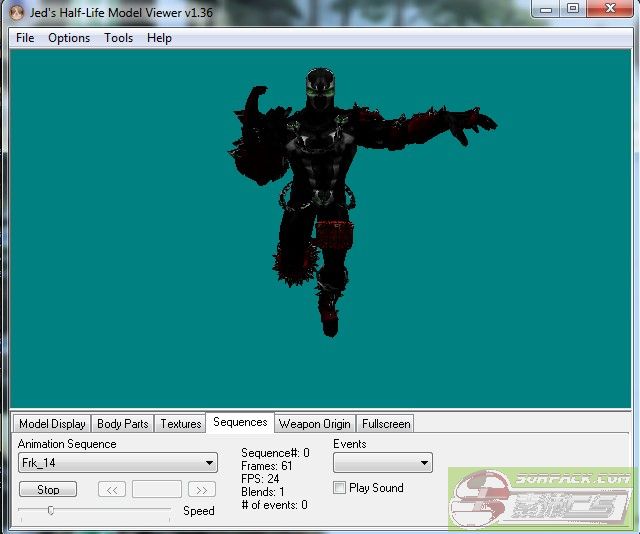Click the 'Blends: 1' text

(263, 492)
